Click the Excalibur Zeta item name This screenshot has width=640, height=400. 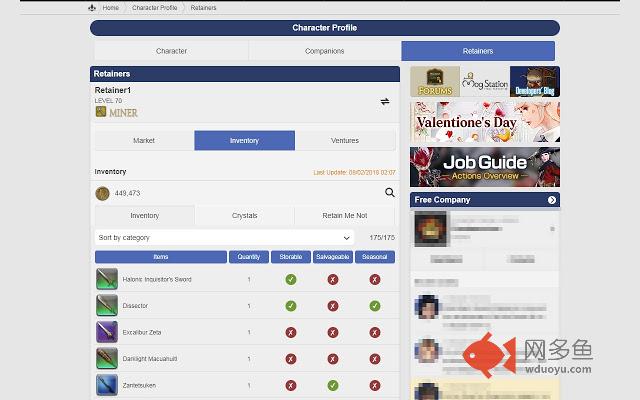click(142, 332)
